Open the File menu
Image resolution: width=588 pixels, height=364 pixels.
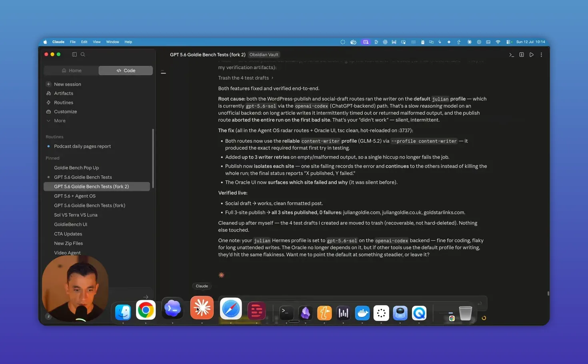coord(73,42)
